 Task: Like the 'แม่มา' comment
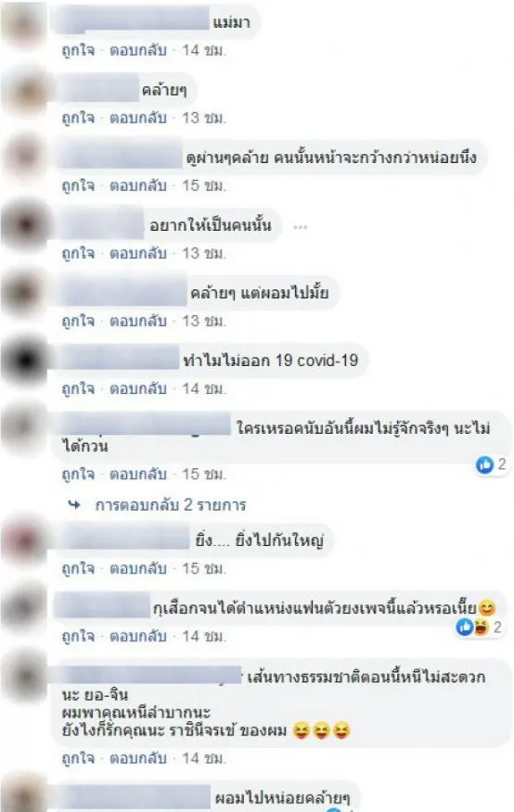(78, 50)
